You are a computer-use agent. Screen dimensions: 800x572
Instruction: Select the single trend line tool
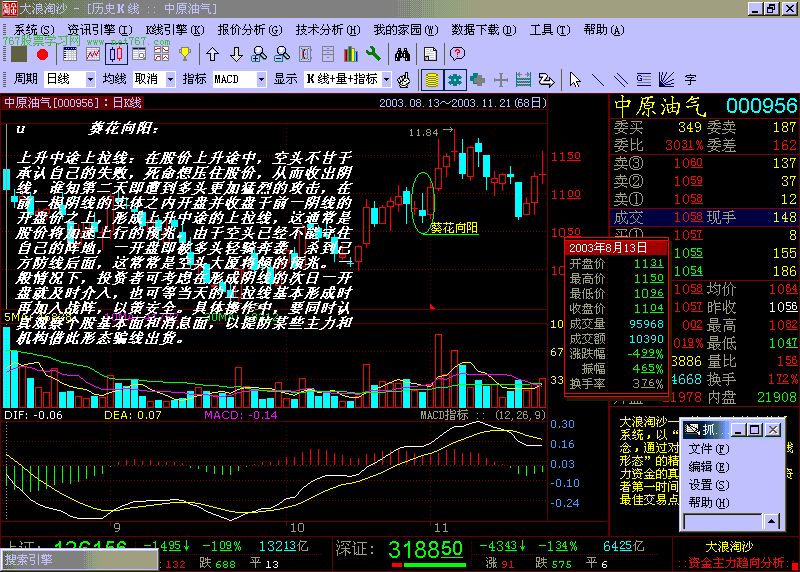[x=598, y=80]
